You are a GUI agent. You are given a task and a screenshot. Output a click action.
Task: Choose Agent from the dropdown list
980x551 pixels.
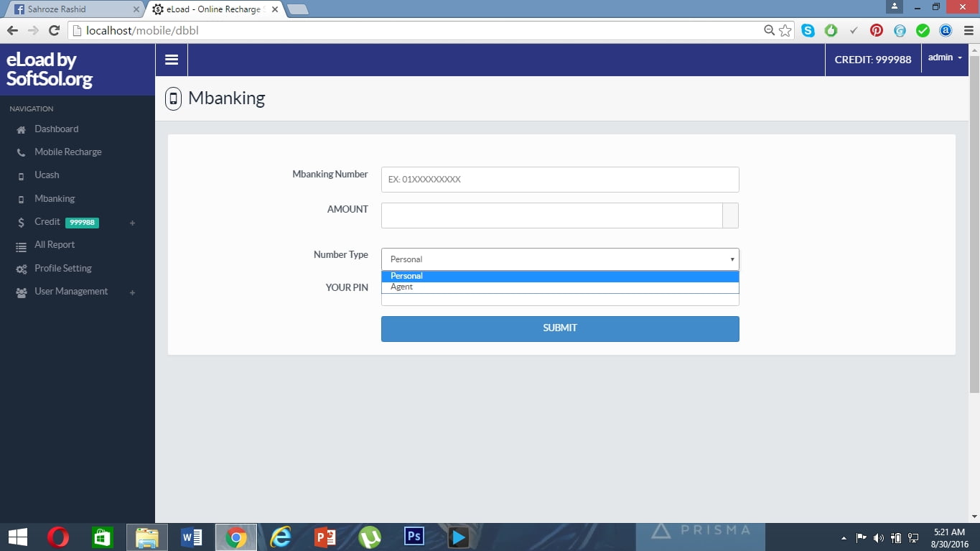[560, 287]
